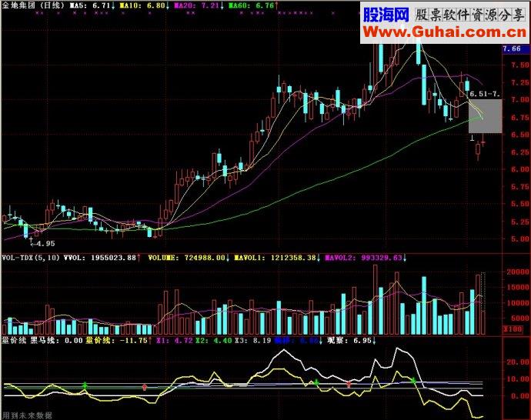The image size is (531, 420).
Task: Click the 20.00 indicator axis label
Action: (x=518, y=362)
